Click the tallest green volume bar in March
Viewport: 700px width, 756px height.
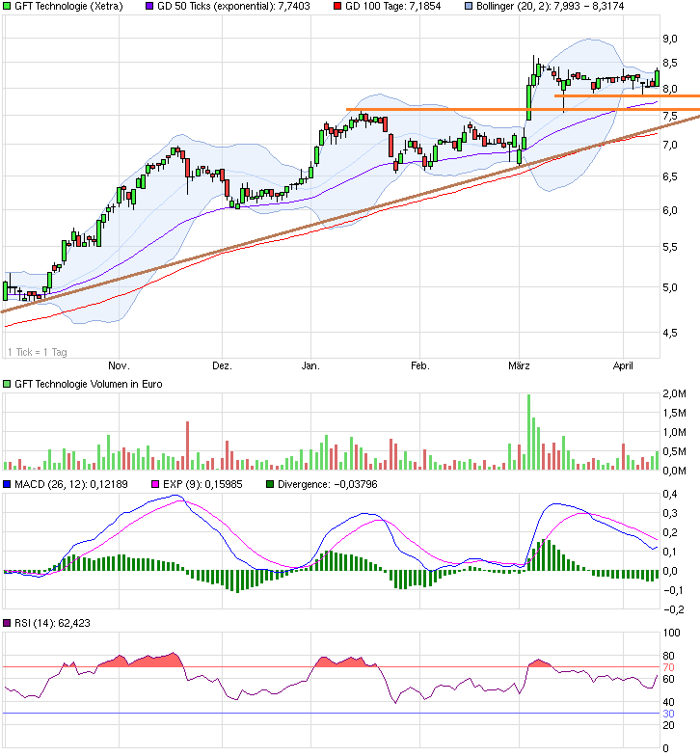(528, 432)
